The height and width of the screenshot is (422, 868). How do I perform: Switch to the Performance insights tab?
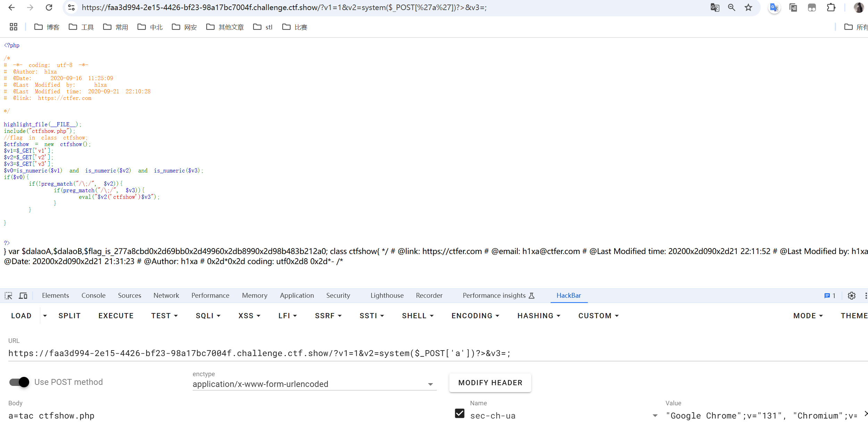(498, 296)
